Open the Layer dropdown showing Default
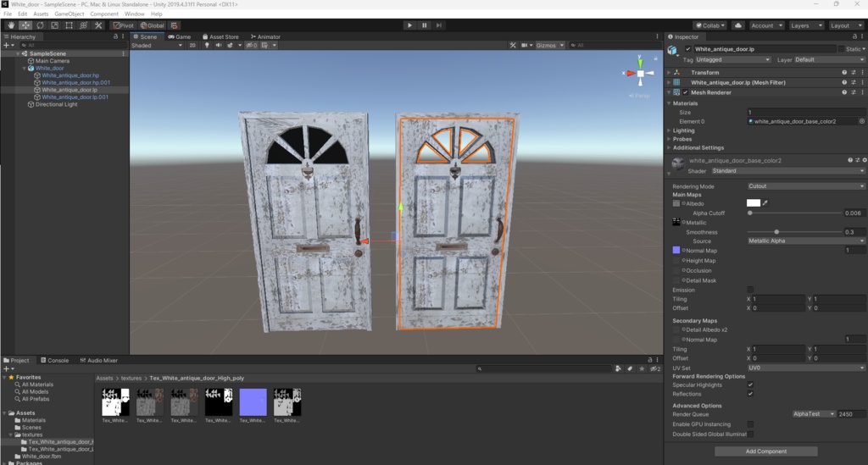The image size is (868, 465). tap(829, 60)
